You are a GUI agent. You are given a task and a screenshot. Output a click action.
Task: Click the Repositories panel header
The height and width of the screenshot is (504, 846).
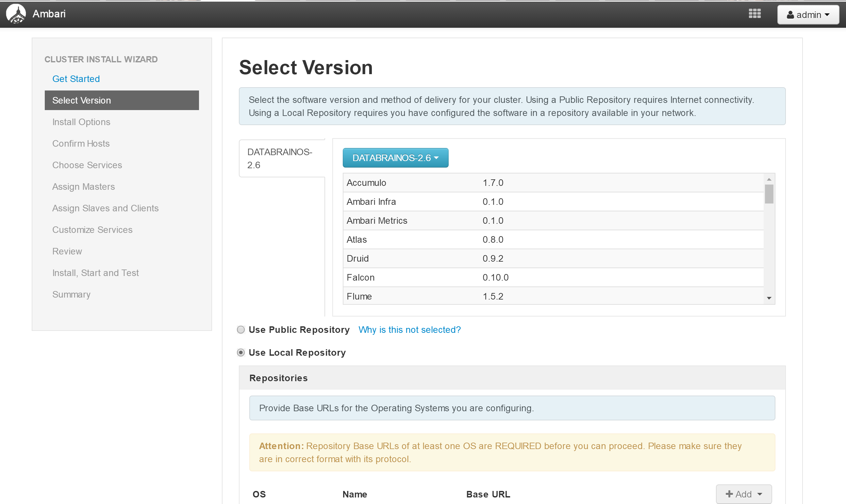pyautogui.click(x=512, y=378)
